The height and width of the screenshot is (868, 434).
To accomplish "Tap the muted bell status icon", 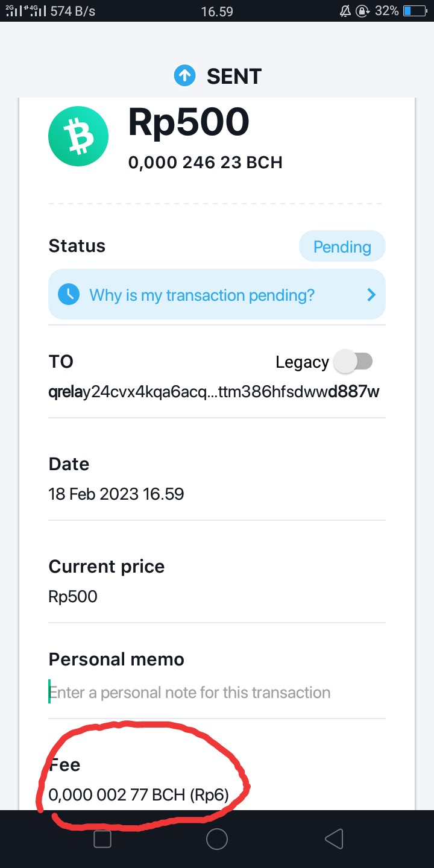I will (345, 11).
